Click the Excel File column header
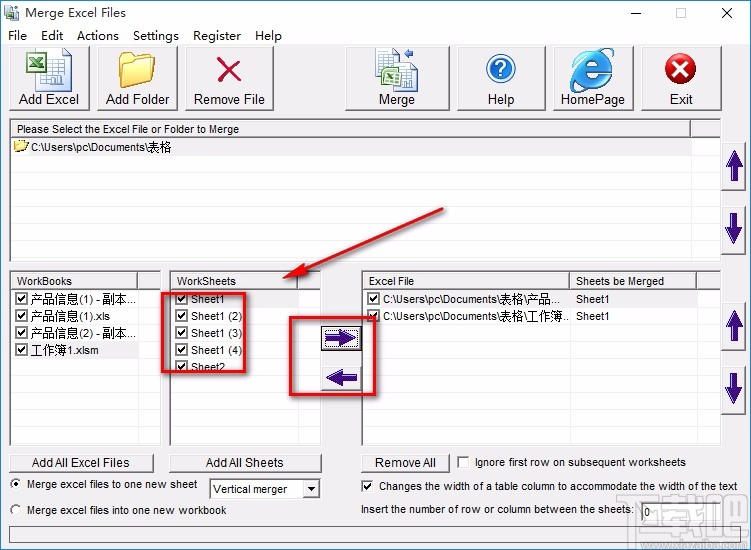751x550 pixels. [x=466, y=281]
